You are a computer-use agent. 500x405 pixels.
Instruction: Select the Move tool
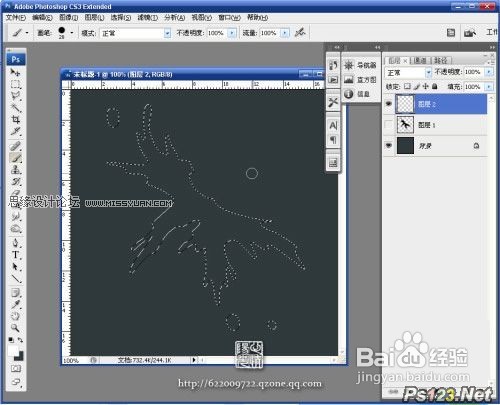tap(15, 72)
